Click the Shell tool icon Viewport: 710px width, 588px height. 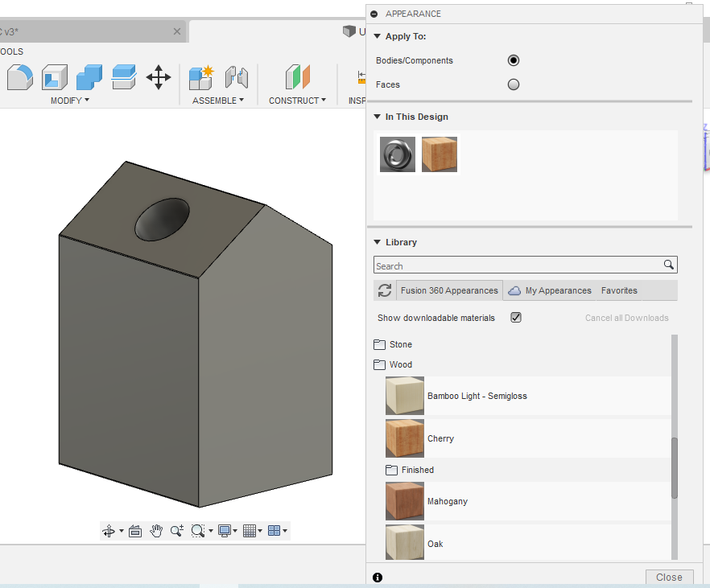click(55, 78)
